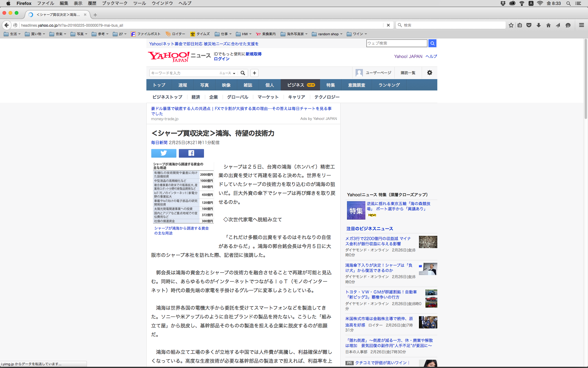Viewport: 588px width, 368px height.
Task: Go to Firefox home page icon
Action: [x=548, y=25]
